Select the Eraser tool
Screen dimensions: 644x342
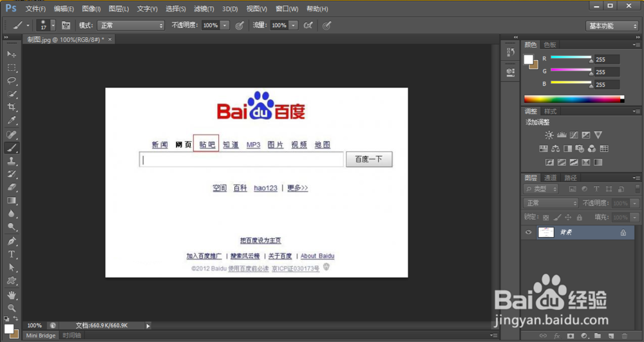[x=12, y=187]
